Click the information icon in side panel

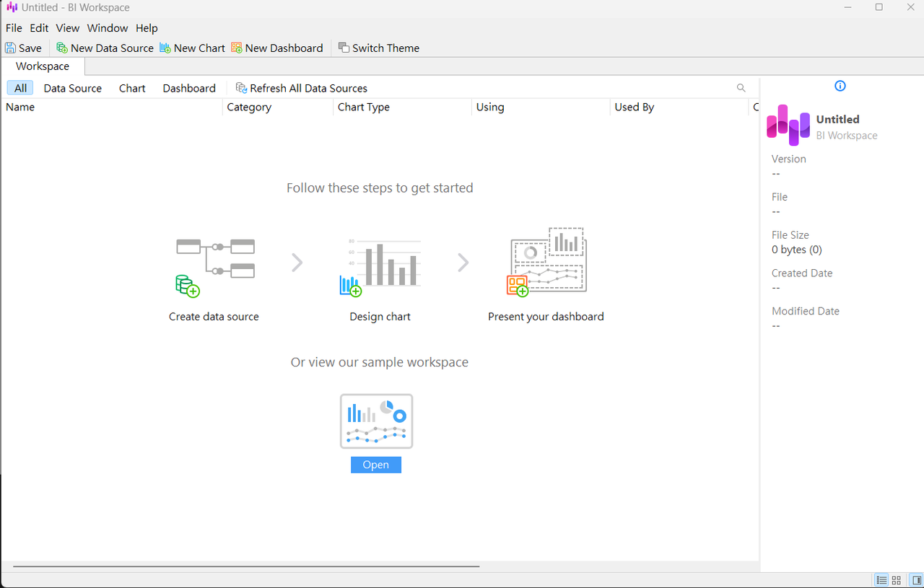tap(840, 86)
